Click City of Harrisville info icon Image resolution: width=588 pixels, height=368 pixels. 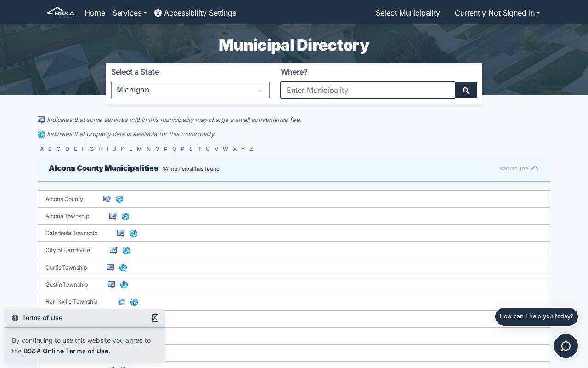point(126,251)
